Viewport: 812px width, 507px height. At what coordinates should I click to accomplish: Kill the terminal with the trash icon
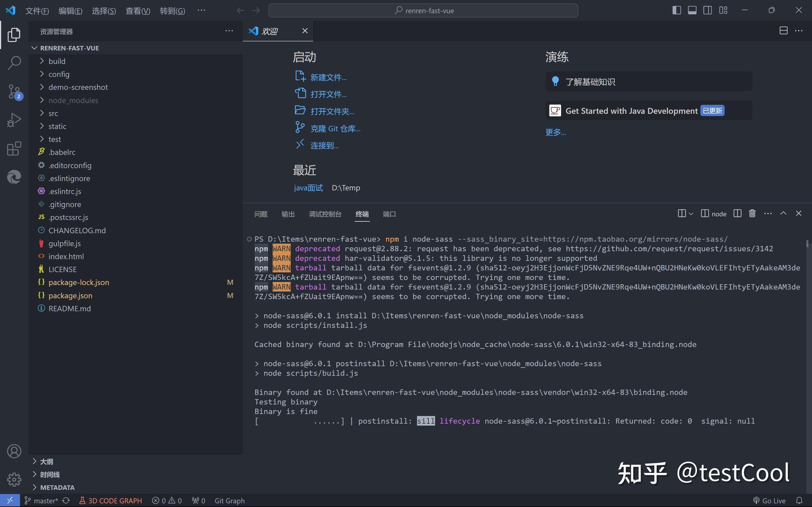point(752,213)
